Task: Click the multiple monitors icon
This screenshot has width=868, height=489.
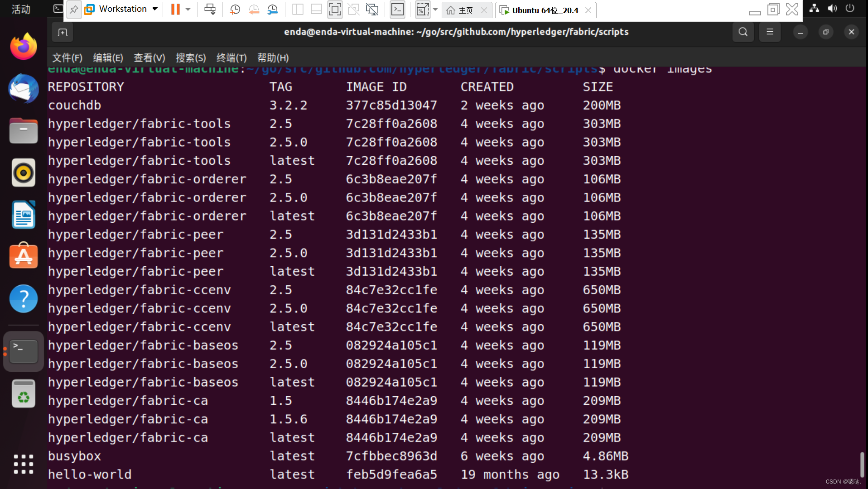Action: (x=372, y=9)
